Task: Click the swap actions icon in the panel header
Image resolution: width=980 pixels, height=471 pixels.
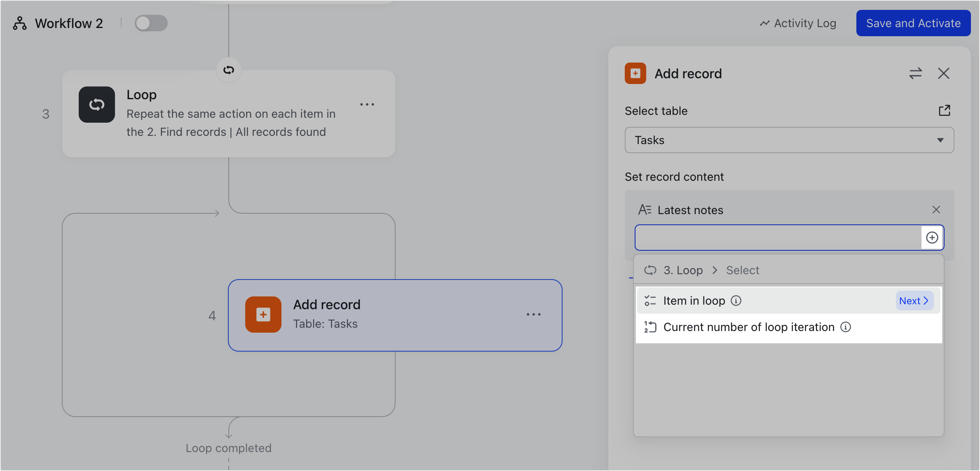Action: pos(916,73)
